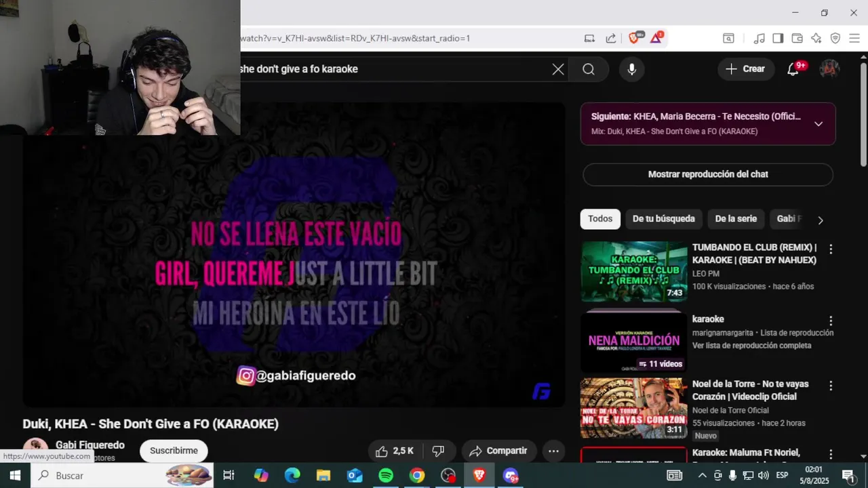Viewport: 868px width, 488px height.
Task: Click the Suscribirme button
Action: [174, 451]
